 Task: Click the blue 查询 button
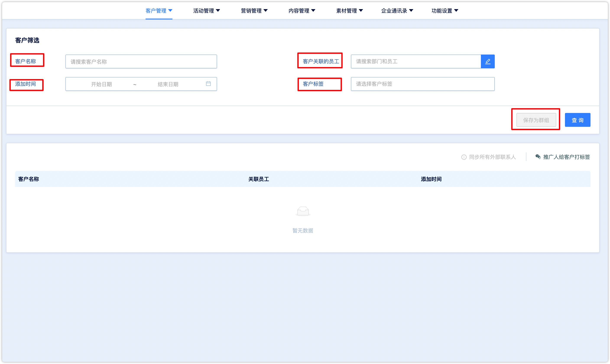coord(577,120)
